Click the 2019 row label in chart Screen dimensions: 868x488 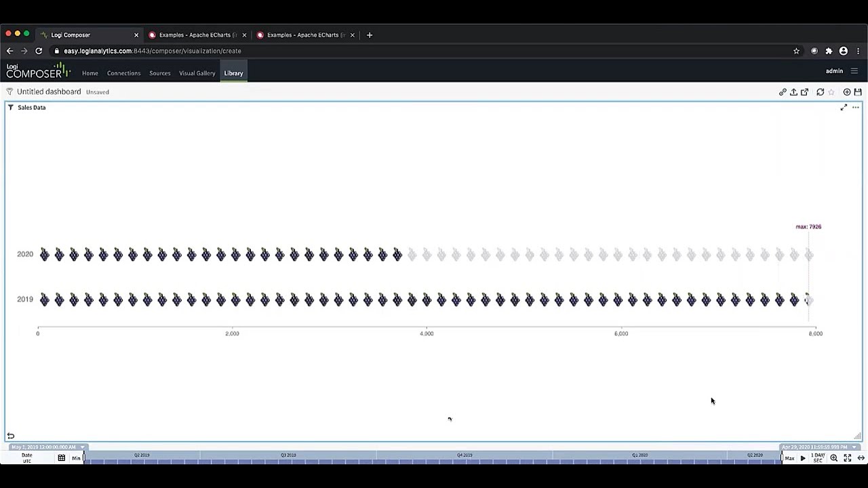click(x=25, y=299)
